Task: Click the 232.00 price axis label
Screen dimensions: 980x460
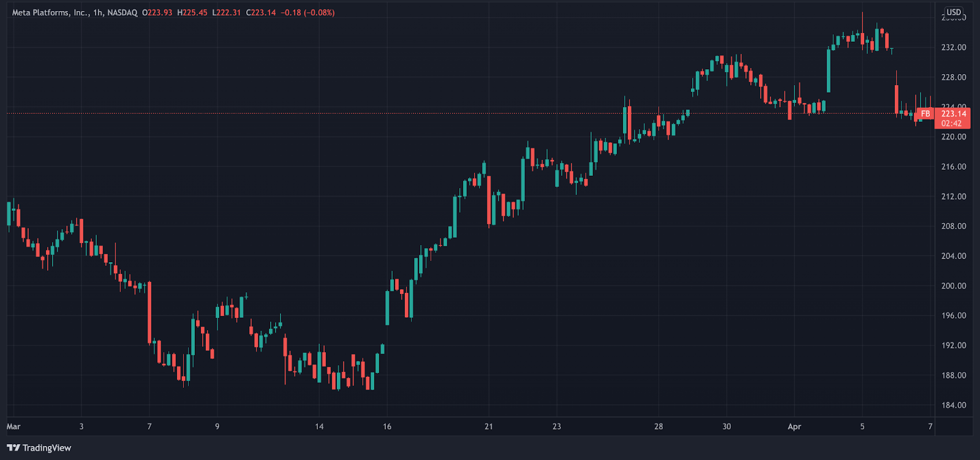Action: 954,48
